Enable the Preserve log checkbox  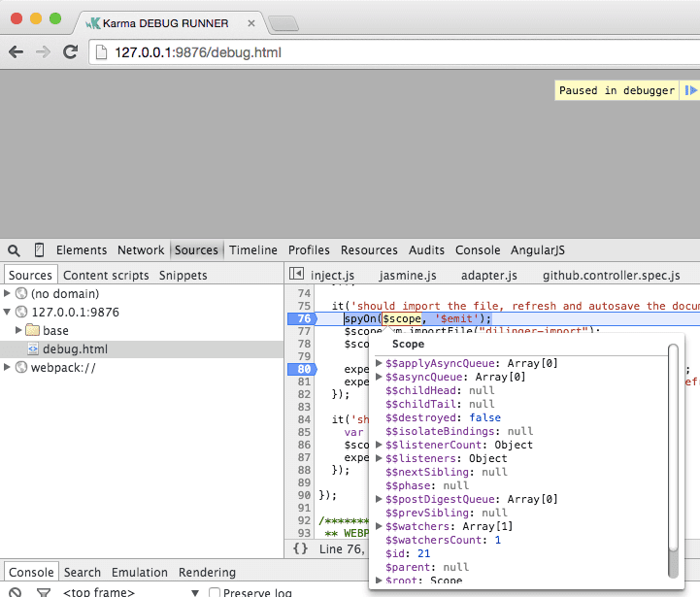point(215,592)
